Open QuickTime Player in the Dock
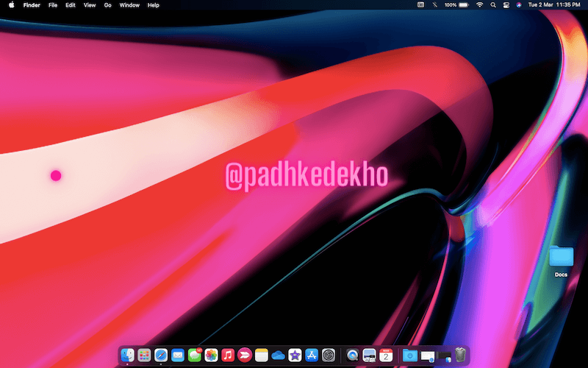Viewport: 588px width, 368px height. coord(352,355)
